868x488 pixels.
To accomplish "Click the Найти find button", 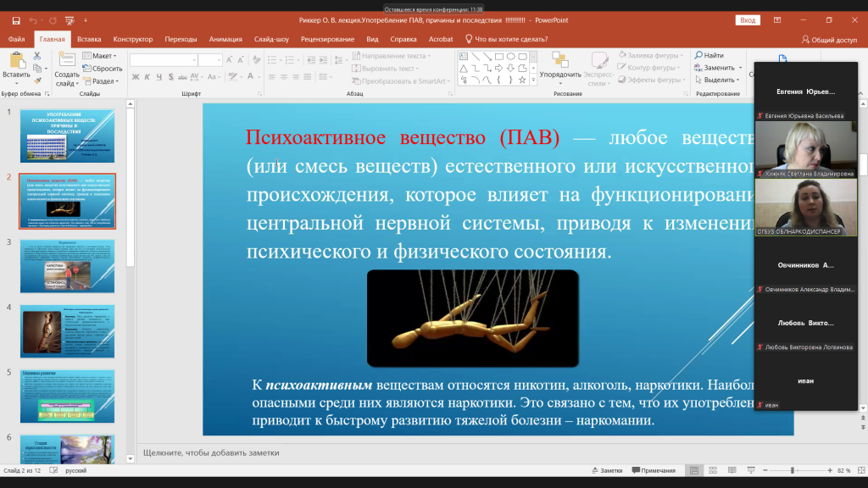I will (709, 55).
